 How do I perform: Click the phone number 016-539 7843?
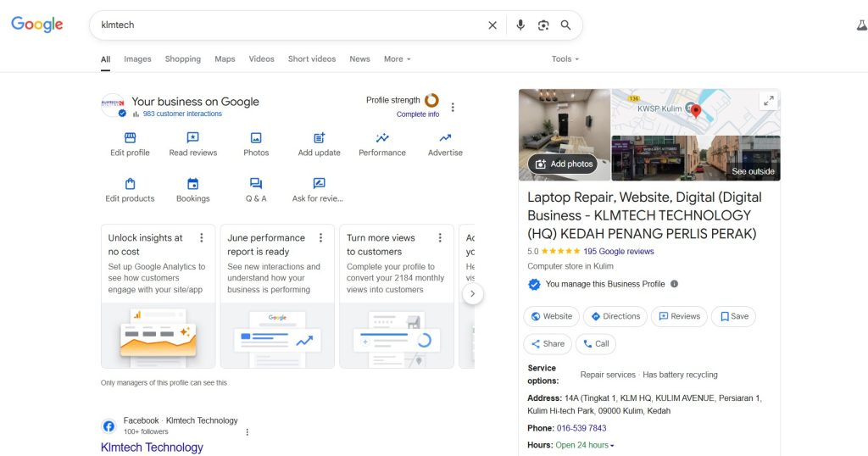pyautogui.click(x=581, y=428)
